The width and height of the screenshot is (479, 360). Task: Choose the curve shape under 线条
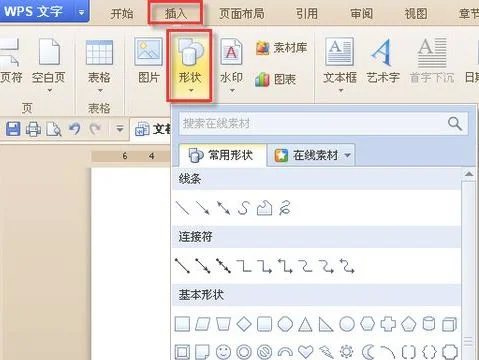point(244,208)
